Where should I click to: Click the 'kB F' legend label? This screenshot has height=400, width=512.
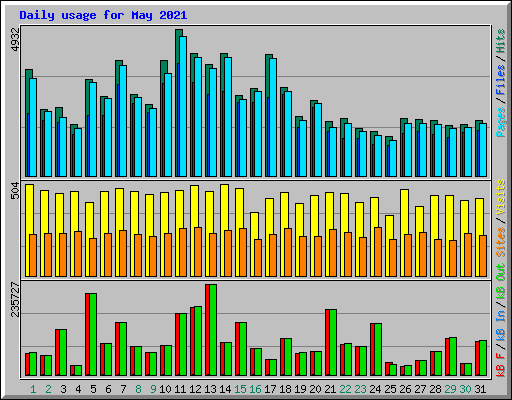pyautogui.click(x=501, y=364)
